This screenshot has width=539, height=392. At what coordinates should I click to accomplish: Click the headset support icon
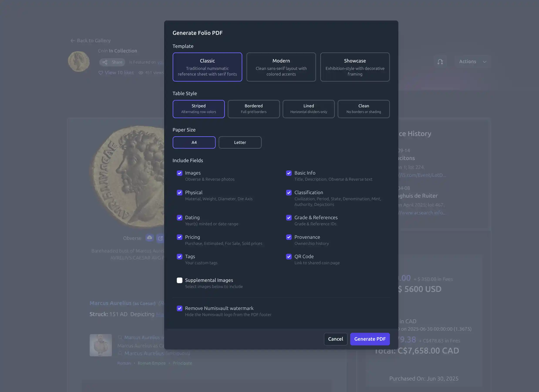point(440,62)
